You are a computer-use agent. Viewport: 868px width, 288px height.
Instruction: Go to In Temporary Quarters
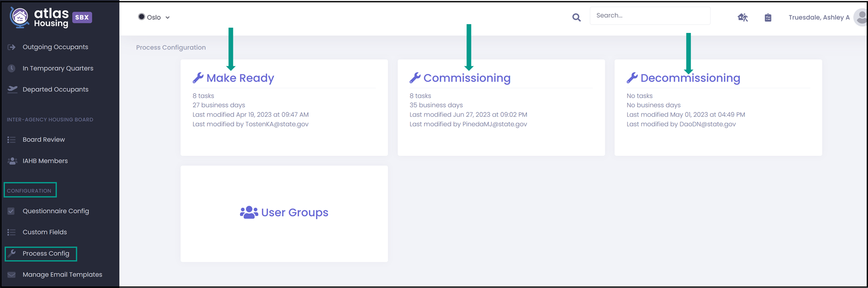58,68
